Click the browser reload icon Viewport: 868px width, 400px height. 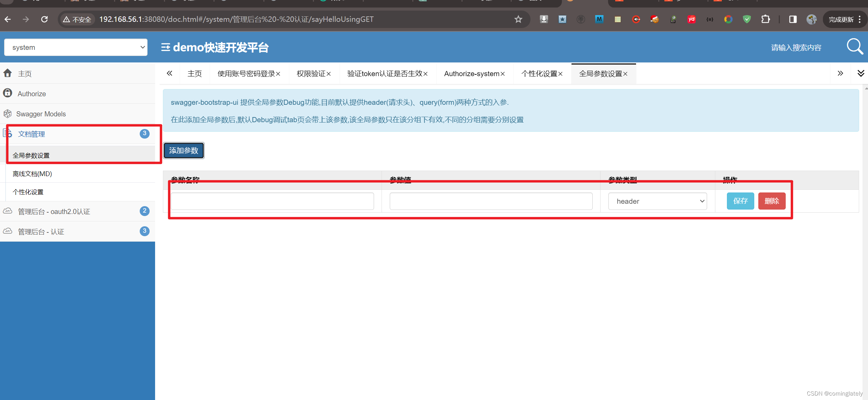[x=44, y=19]
